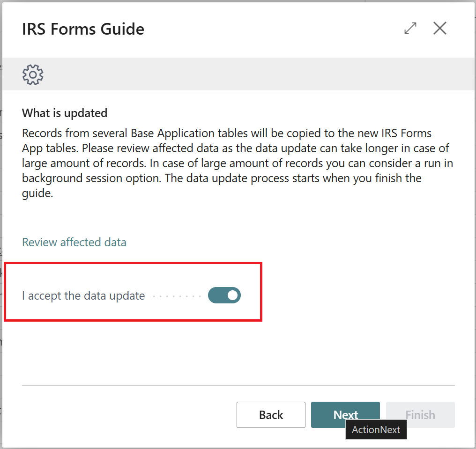Click the IRS Forms Guide title text
Viewport: 476px width, 449px height.
[83, 29]
